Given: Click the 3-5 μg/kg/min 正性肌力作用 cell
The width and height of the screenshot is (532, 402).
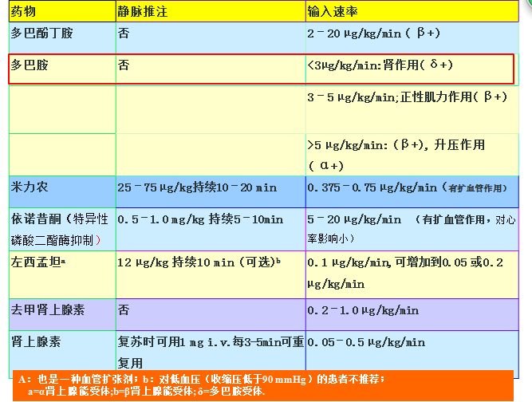Looking at the screenshot, I should click(407, 97).
